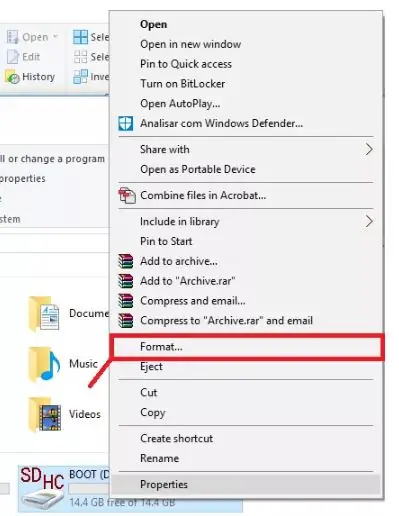Select the Videos folder icon

[45, 414]
